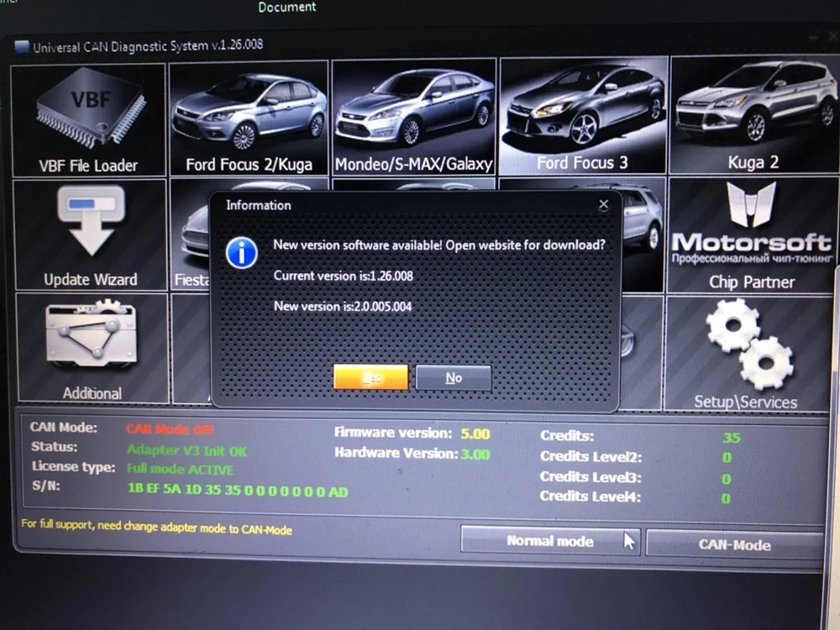
Task: Click the 'Document' label at top
Action: (287, 7)
